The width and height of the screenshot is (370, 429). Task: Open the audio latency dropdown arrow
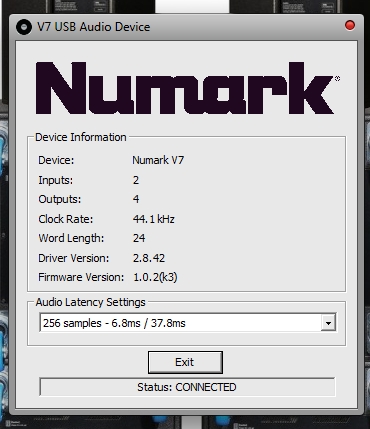(328, 322)
